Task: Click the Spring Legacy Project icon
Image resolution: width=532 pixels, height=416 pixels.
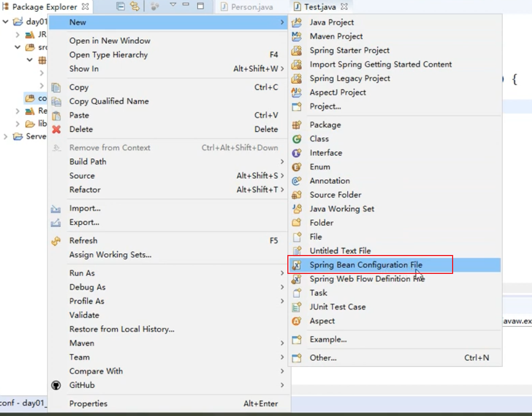Action: 297,78
